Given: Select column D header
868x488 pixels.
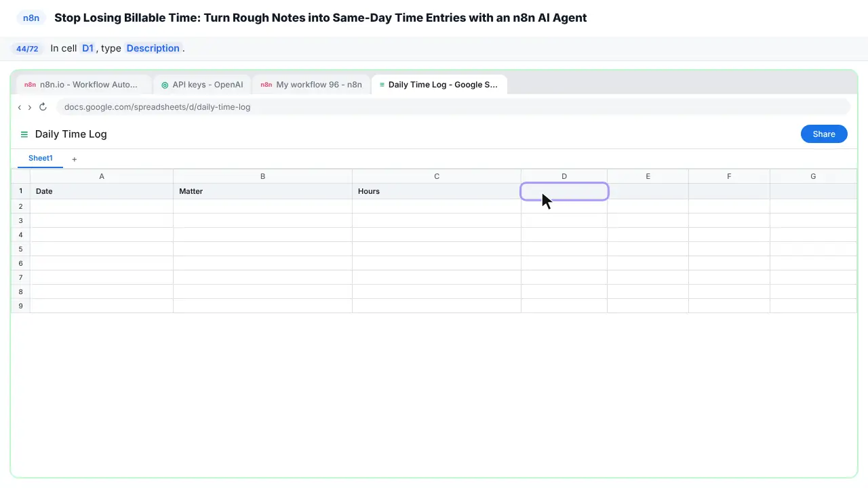Looking at the screenshot, I should tap(564, 176).
